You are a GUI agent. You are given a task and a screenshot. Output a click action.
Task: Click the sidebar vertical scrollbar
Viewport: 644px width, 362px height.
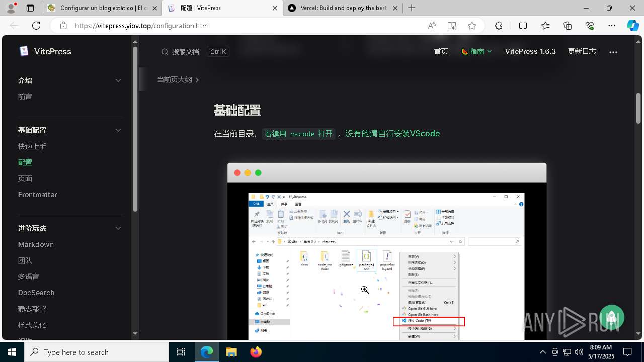135,129
